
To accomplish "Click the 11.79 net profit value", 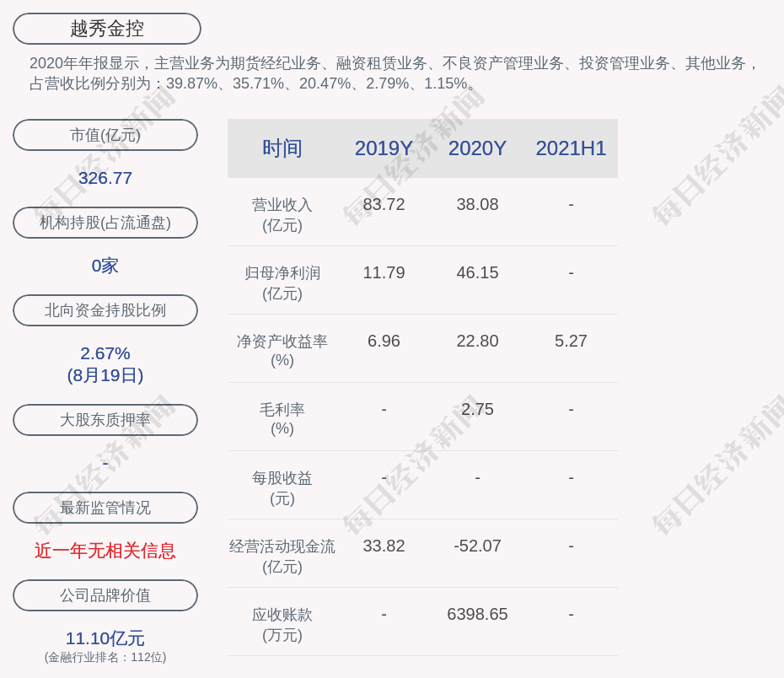I will click(x=384, y=272).
